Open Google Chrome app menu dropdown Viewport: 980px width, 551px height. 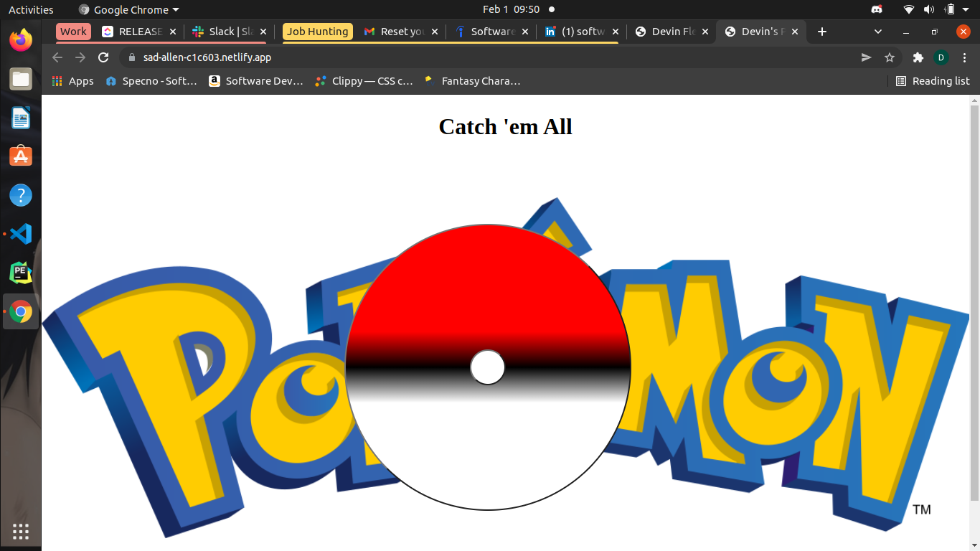[x=128, y=9]
